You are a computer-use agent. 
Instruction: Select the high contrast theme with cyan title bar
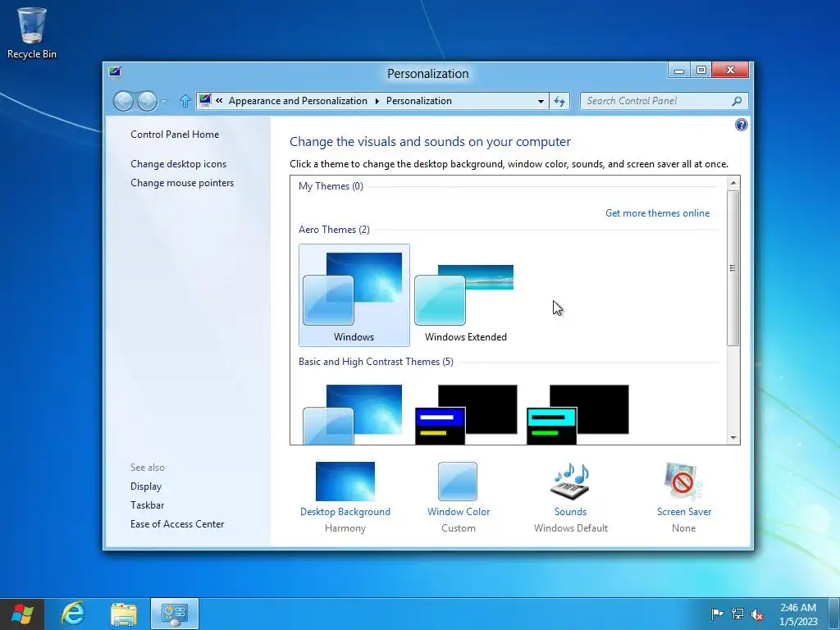pos(577,414)
